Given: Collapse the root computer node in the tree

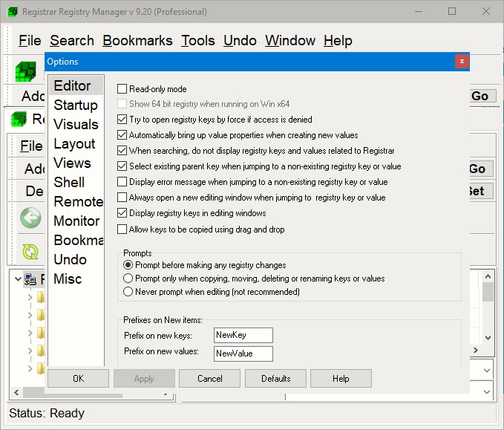Looking at the screenshot, I should click(x=16, y=279).
